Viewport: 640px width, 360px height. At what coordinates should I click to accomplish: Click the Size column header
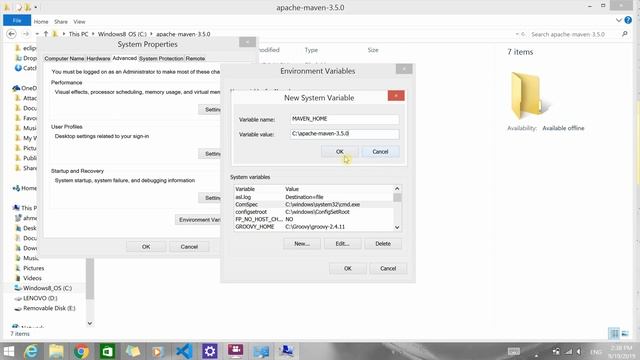373,50
